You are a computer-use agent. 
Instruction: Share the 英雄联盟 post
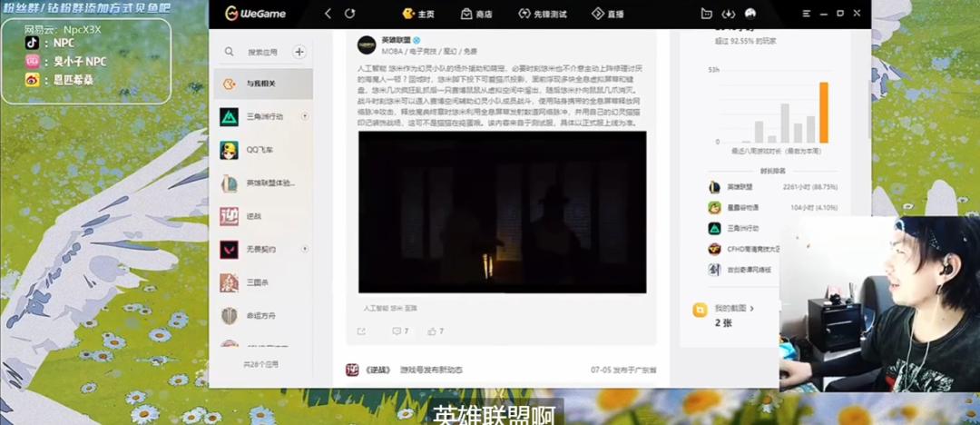tap(361, 331)
